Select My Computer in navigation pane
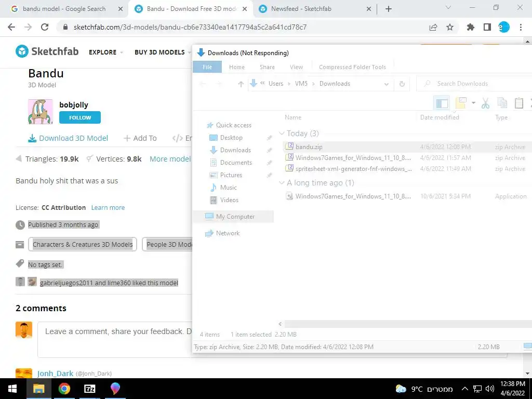Image resolution: width=532 pixels, height=399 pixels. (233, 217)
